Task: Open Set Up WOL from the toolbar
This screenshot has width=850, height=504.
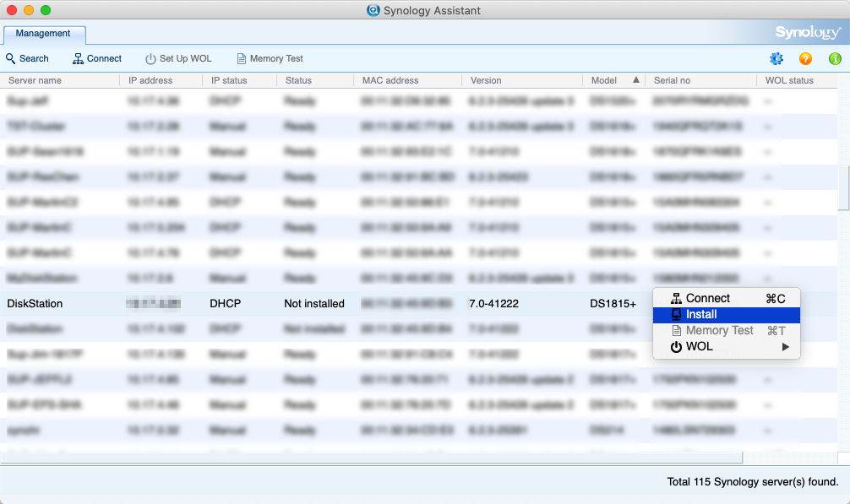Action: click(x=178, y=58)
